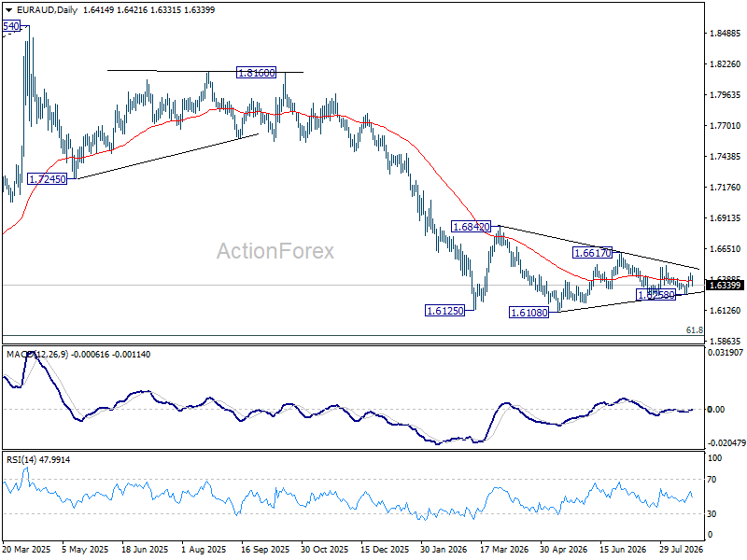Open the EURAUD symbol dropdown arrow
Viewport: 747px width, 560px height.
[x=8, y=10]
